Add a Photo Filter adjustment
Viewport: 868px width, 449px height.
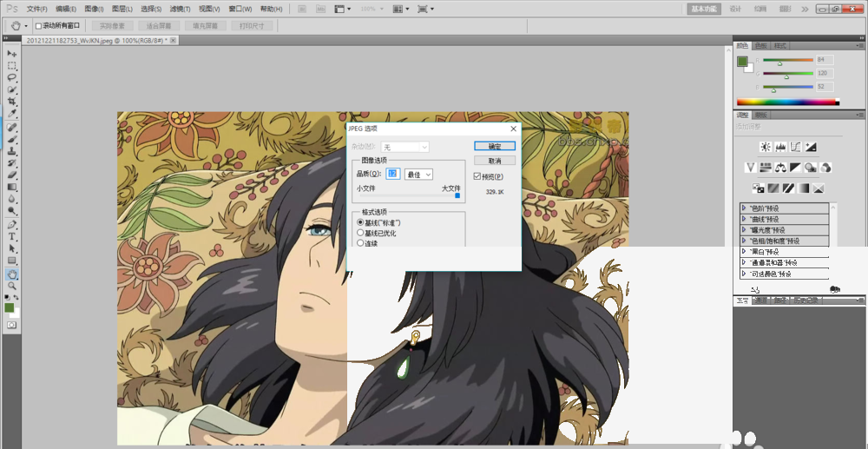(811, 168)
